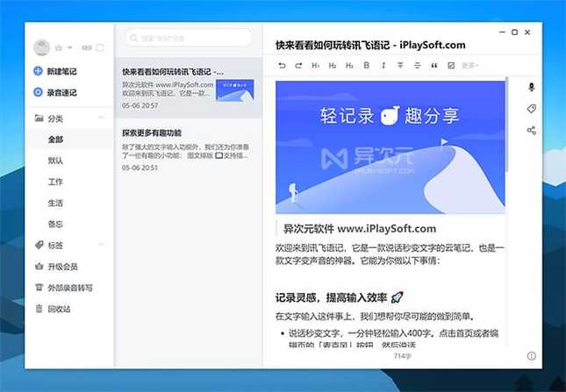Screen dimensions: 566x392
Task: Select the 工作 category
Action: [69, 182]
